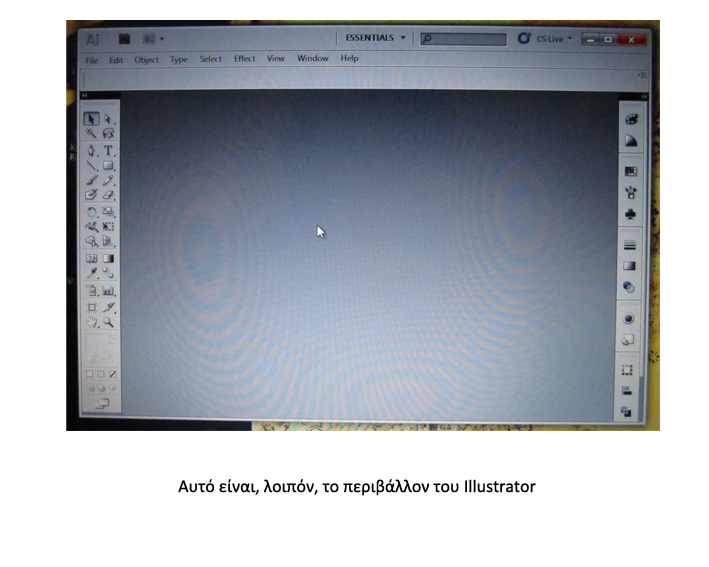This screenshot has height=567, width=709.
Task: Open the Brushes panel
Action: pos(630,193)
